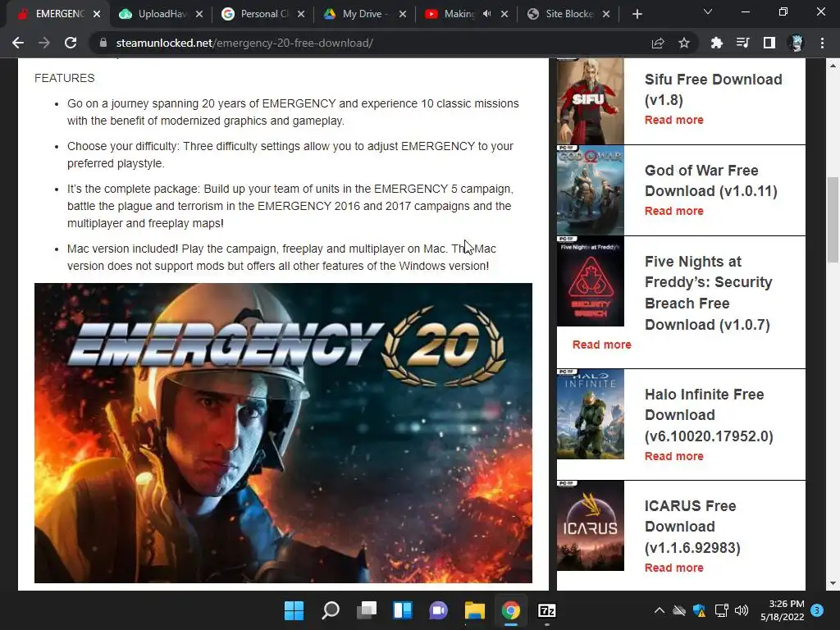
Task: Open Sifu Free Download link
Action: click(x=713, y=89)
